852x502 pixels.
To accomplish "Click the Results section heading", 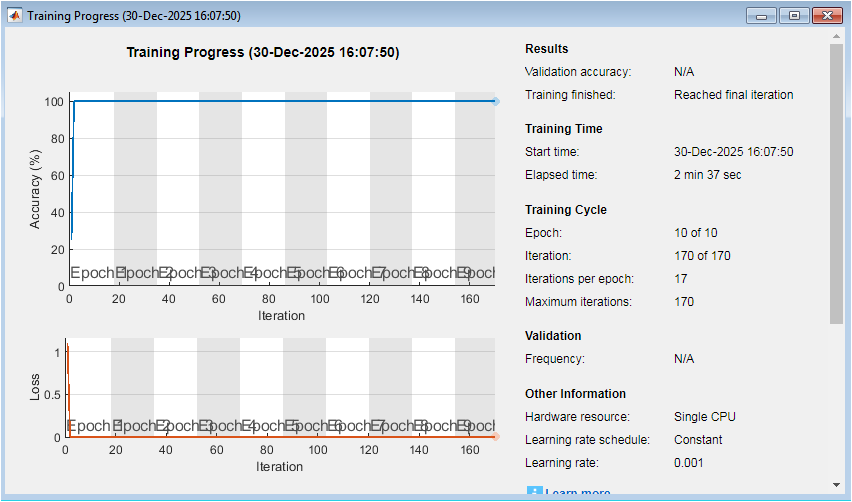I will [x=546, y=49].
